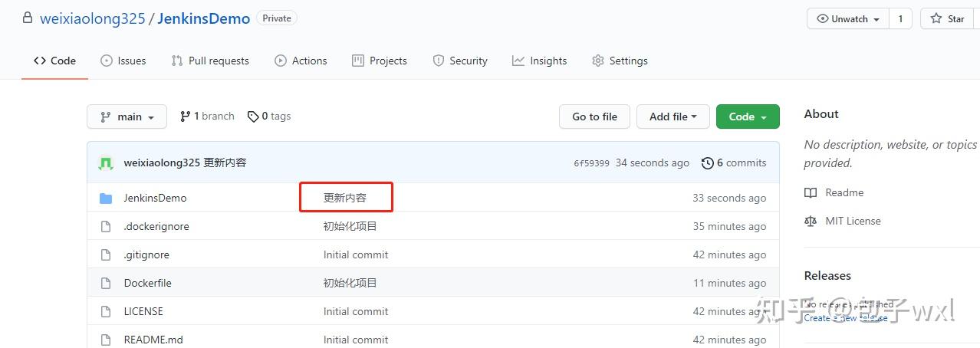980x348 pixels.
Task: Open the Readme link in About
Action: point(834,192)
